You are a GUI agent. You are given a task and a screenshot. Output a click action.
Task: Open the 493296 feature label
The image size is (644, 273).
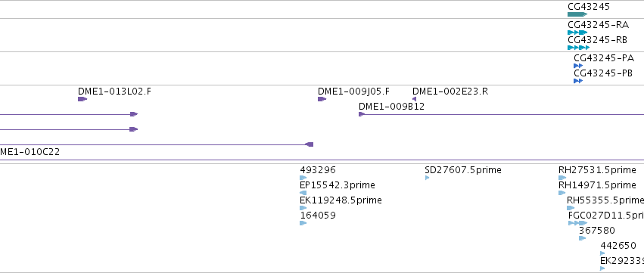click(318, 170)
